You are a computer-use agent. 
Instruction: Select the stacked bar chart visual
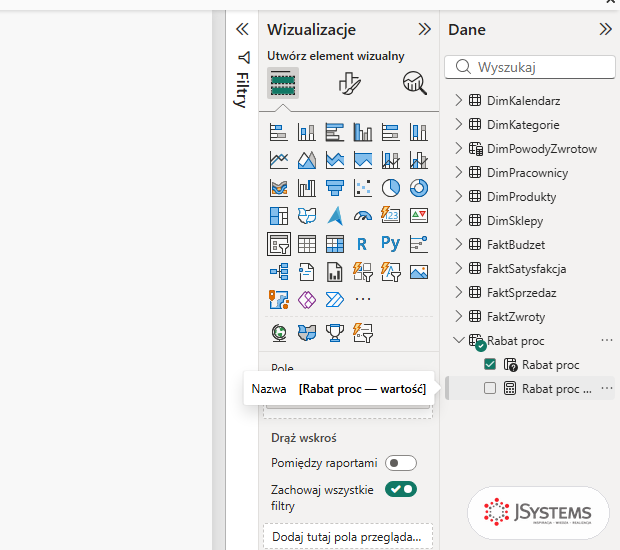click(279, 132)
